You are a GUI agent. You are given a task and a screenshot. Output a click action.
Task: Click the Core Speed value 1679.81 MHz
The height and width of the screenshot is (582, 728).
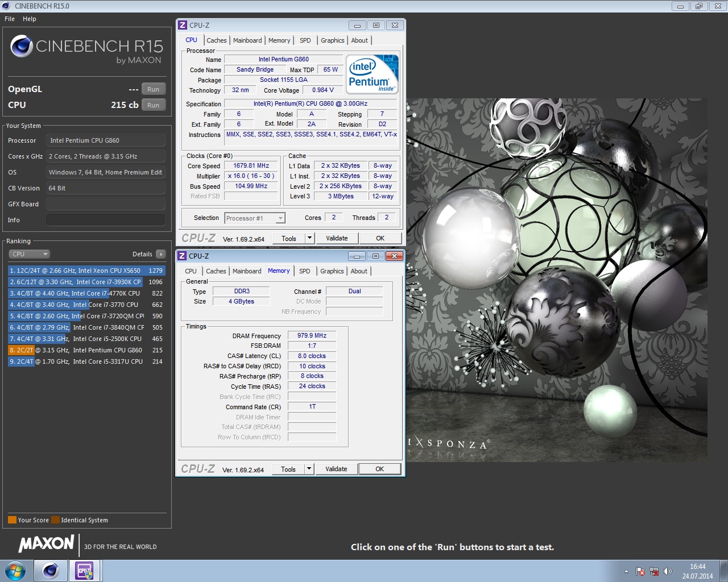click(x=251, y=166)
